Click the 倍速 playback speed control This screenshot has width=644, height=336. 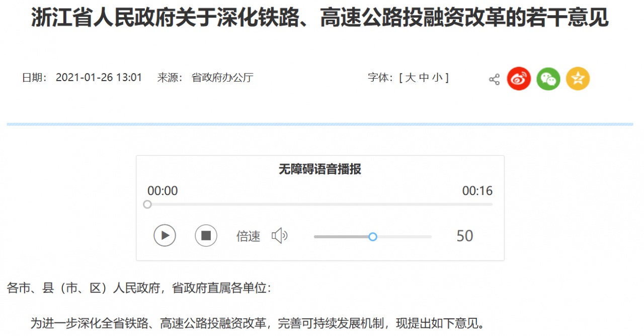(248, 236)
